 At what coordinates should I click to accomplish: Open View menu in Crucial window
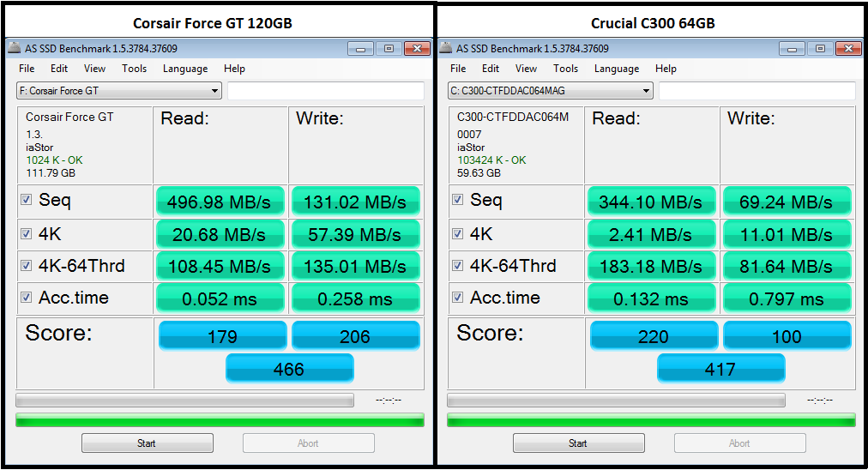pos(526,69)
